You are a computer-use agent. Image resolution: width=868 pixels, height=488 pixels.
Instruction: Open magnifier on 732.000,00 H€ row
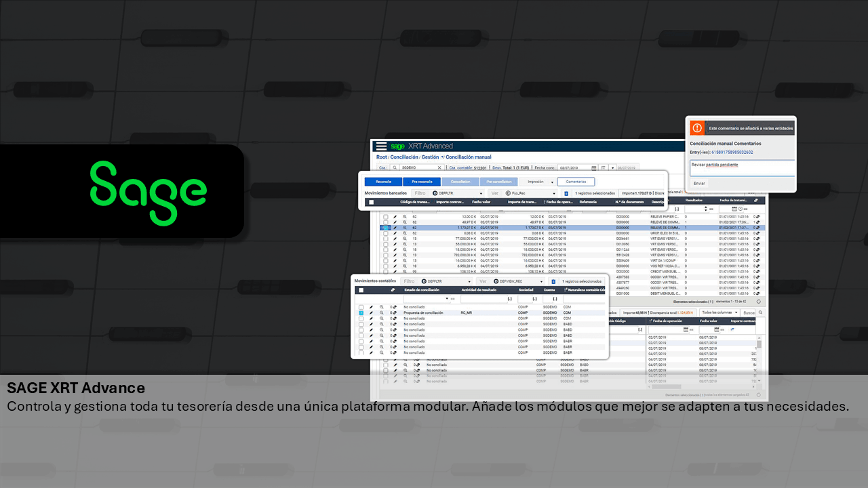[x=404, y=255]
